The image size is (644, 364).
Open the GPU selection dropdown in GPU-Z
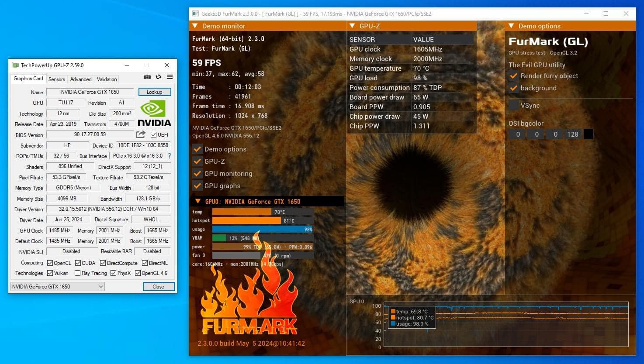tap(57, 287)
